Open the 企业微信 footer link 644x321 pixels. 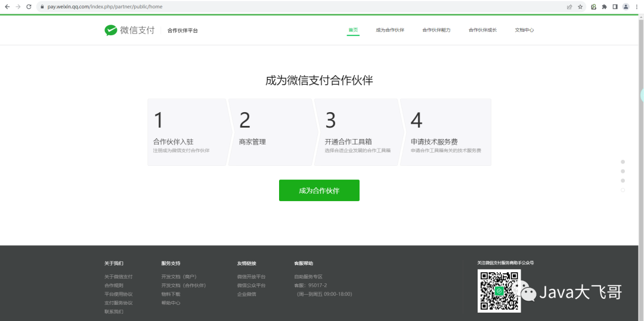click(246, 294)
